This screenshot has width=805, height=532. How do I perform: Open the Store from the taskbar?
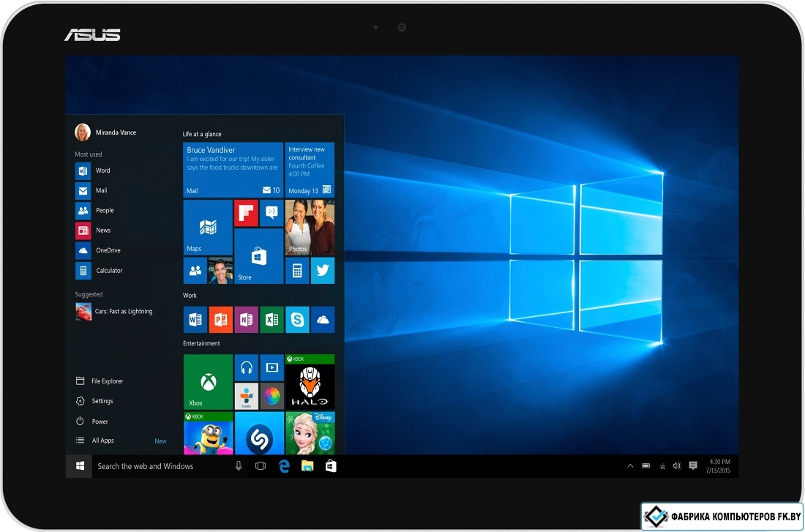click(331, 466)
